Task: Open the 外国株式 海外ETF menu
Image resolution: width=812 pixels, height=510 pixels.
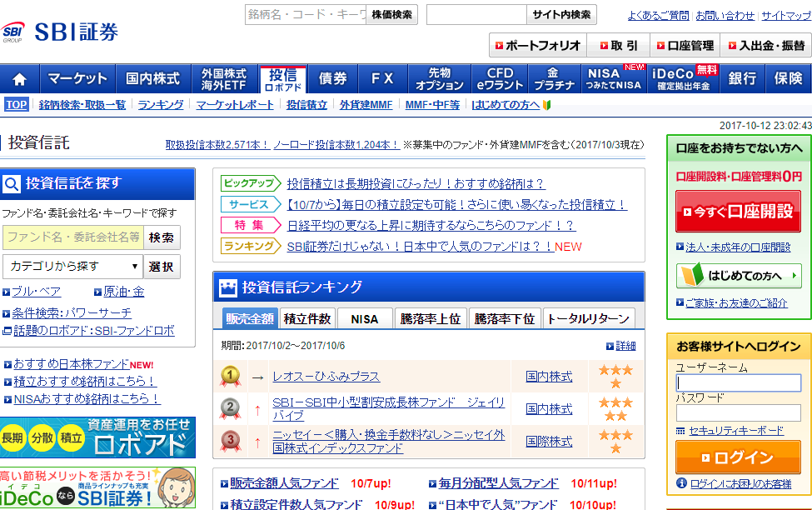Action: click(224, 79)
